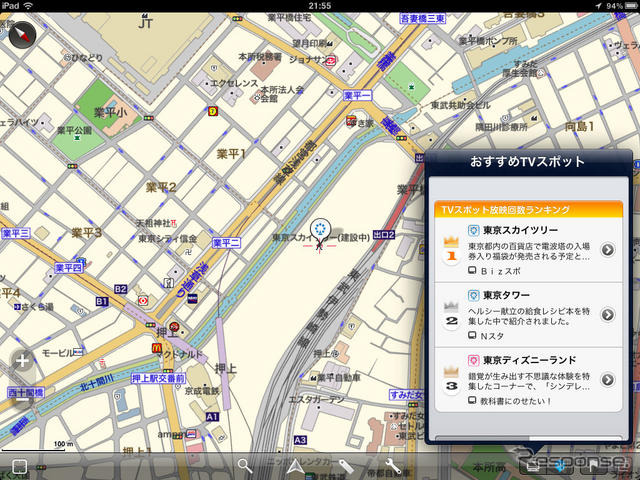The height and width of the screenshot is (480, 640).
Task: Open the book icon at toolbar's left end
Action: 19,467
